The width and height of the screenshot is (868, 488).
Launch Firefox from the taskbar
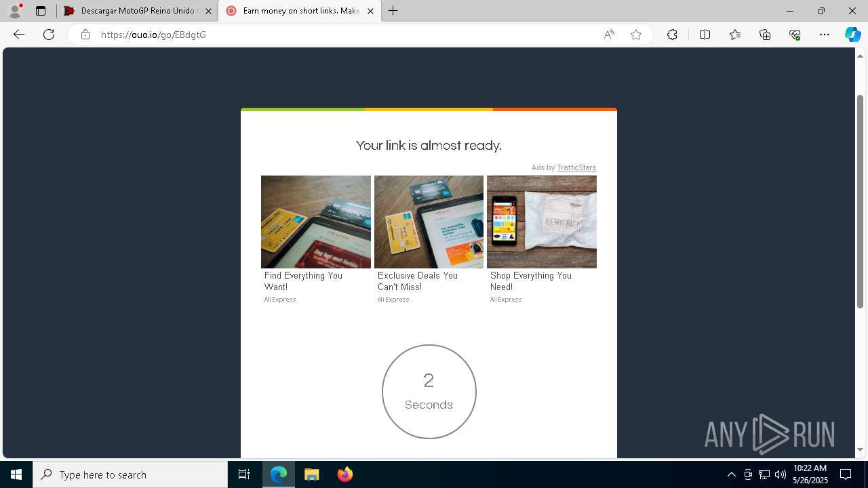pyautogui.click(x=344, y=474)
